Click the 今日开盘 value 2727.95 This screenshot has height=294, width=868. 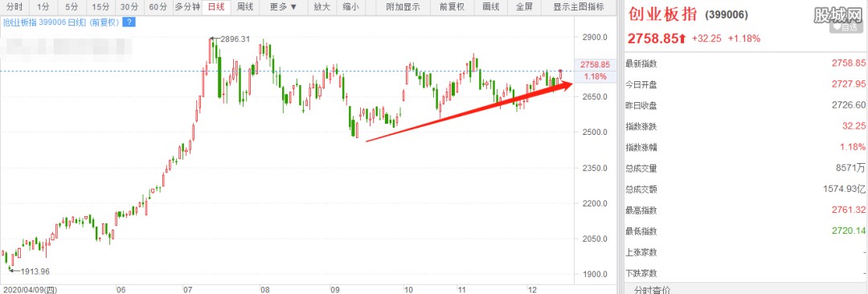pyautogui.click(x=848, y=84)
